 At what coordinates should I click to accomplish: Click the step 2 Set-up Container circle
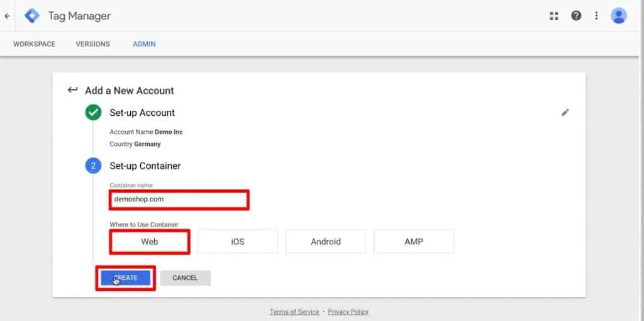coord(94,166)
